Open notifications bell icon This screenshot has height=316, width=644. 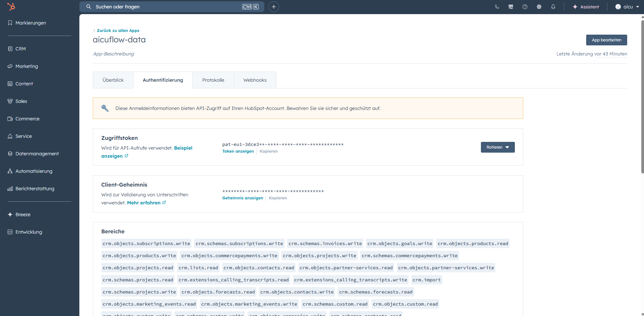[x=553, y=7]
